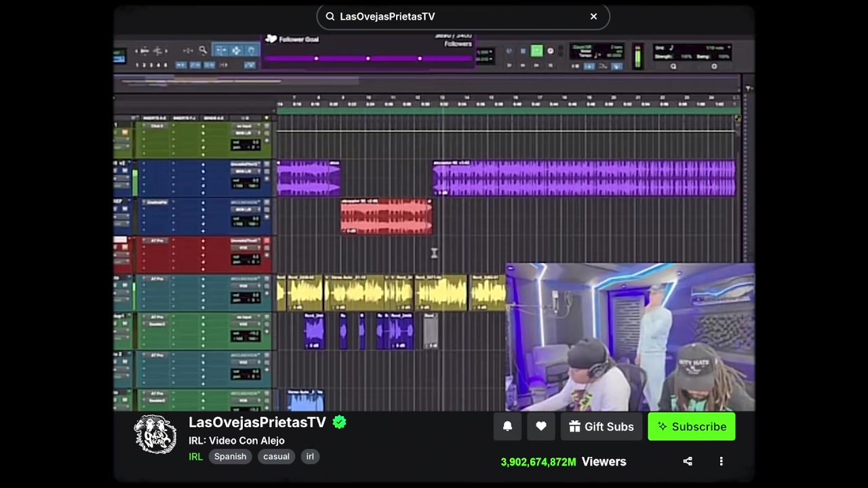The height and width of the screenshot is (488, 868).
Task: Select the Zoomer magnifier tool in the DAW toolbar
Action: point(202,50)
